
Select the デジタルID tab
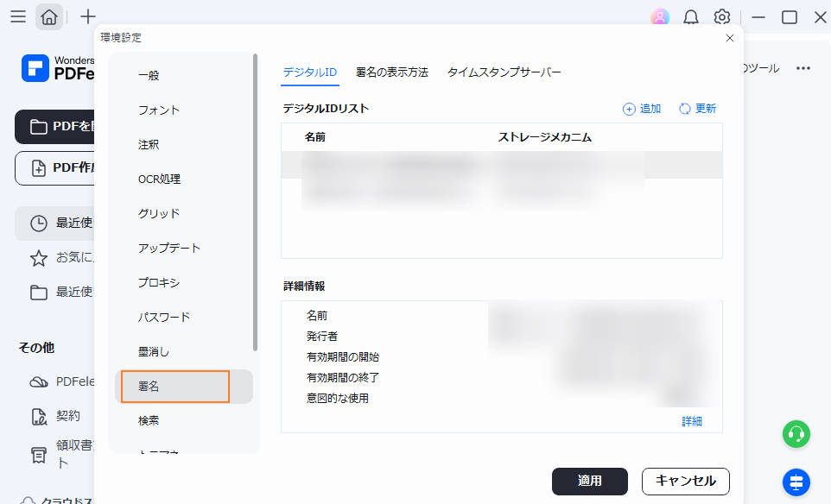click(x=309, y=72)
